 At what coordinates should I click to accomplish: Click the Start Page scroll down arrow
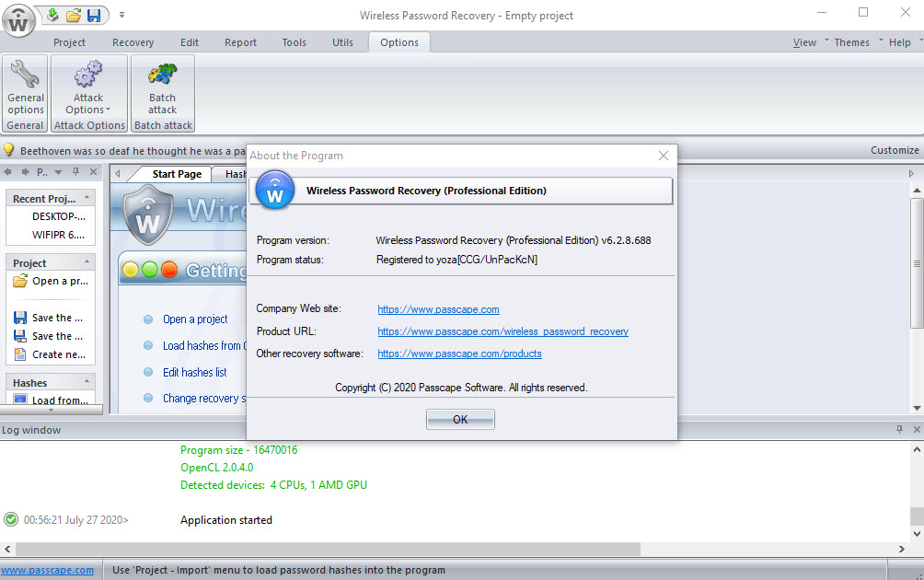917,408
